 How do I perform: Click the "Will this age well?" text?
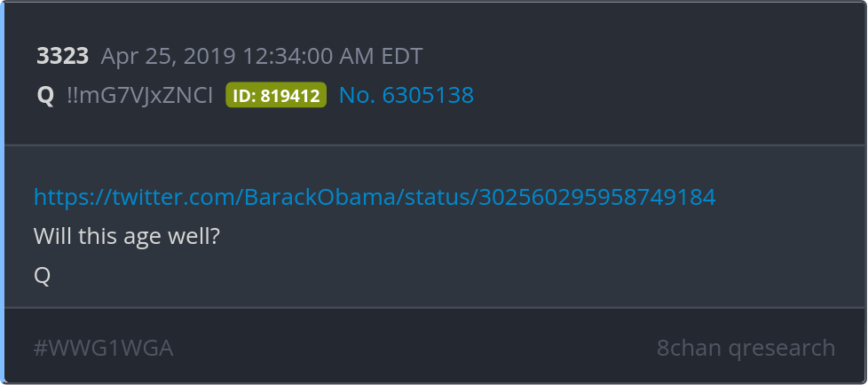tap(127, 237)
